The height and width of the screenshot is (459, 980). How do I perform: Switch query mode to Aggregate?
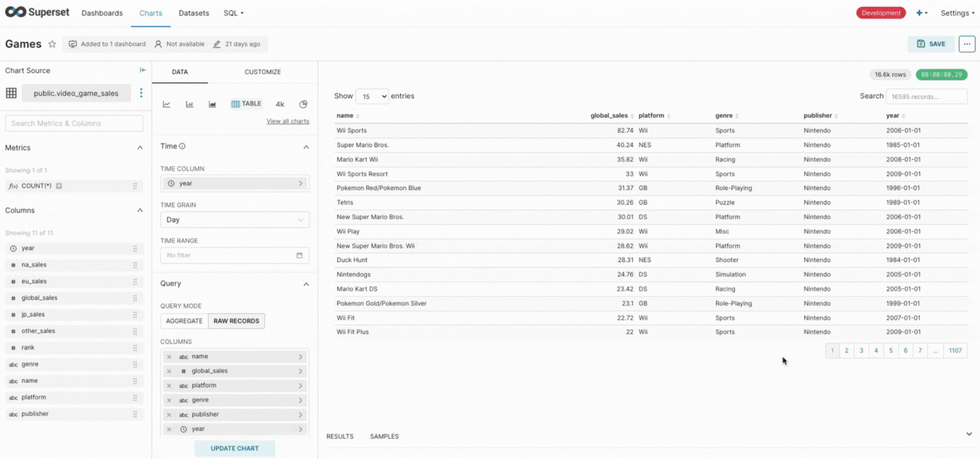point(184,321)
